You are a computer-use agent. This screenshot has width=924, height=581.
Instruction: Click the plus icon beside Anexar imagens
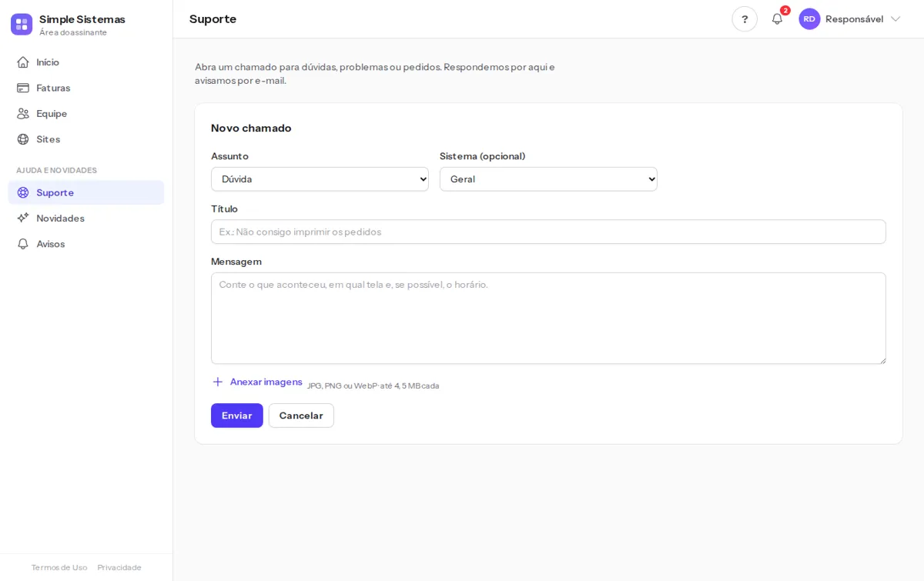pos(218,382)
